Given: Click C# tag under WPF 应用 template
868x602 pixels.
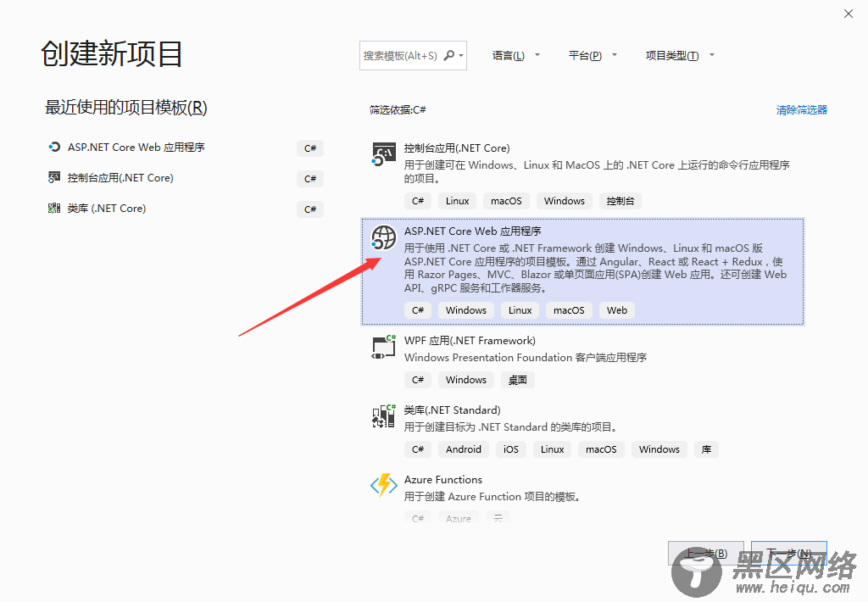Looking at the screenshot, I should (418, 380).
